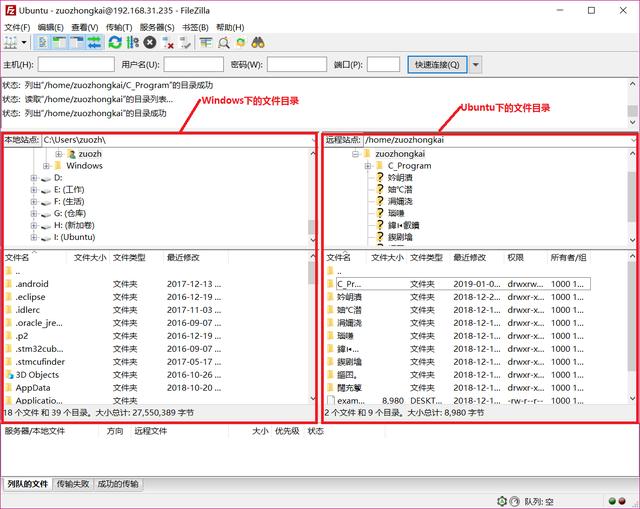640x509 pixels.
Task: Expand the remote C_Program node
Action: [x=368, y=166]
